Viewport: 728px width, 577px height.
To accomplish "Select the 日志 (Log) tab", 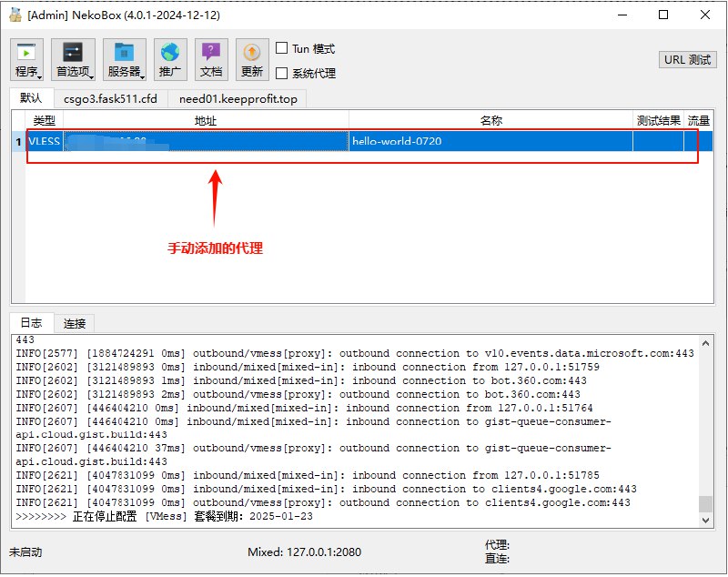I will click(31, 323).
